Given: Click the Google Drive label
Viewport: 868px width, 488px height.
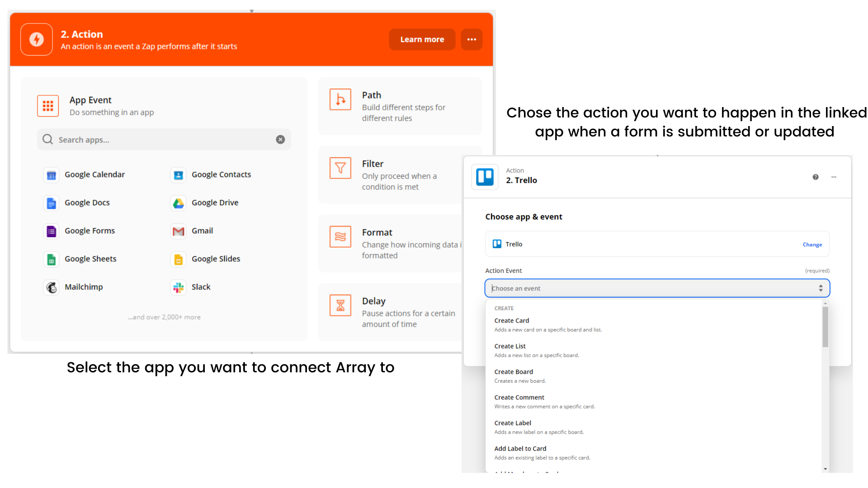Looking at the screenshot, I should (215, 203).
